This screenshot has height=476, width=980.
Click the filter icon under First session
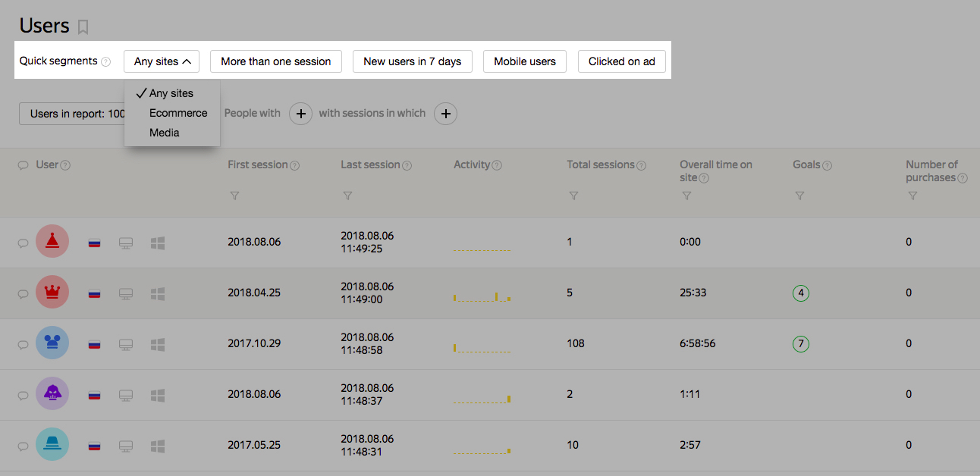[x=234, y=196]
